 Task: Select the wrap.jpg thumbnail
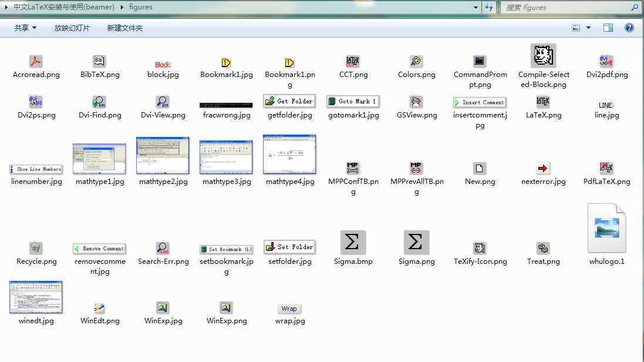289,309
